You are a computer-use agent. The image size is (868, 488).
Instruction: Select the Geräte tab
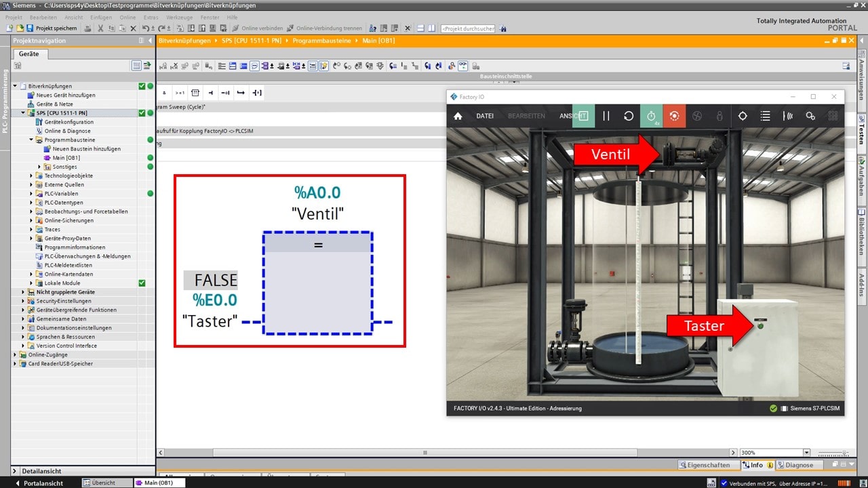point(29,54)
